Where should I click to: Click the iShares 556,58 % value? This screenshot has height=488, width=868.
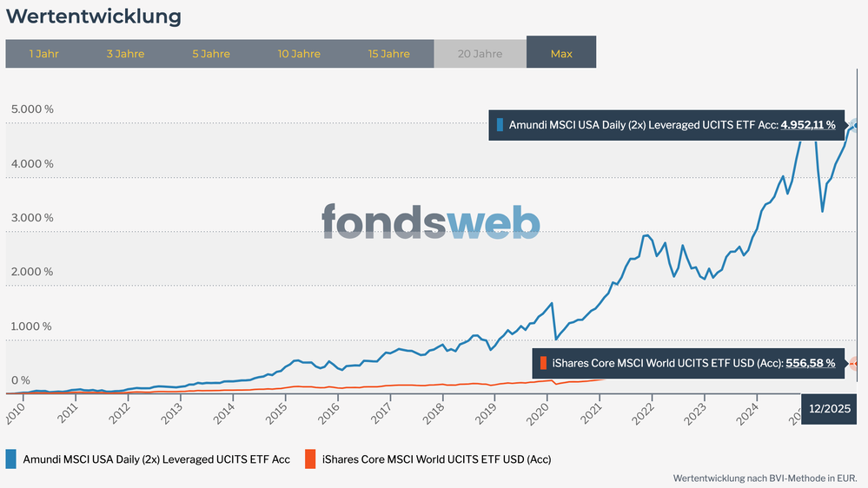tap(811, 363)
